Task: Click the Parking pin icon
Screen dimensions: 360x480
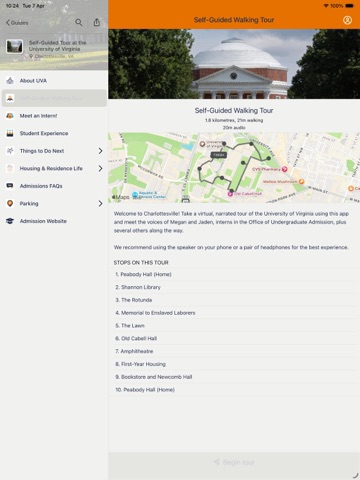Action: [10, 203]
